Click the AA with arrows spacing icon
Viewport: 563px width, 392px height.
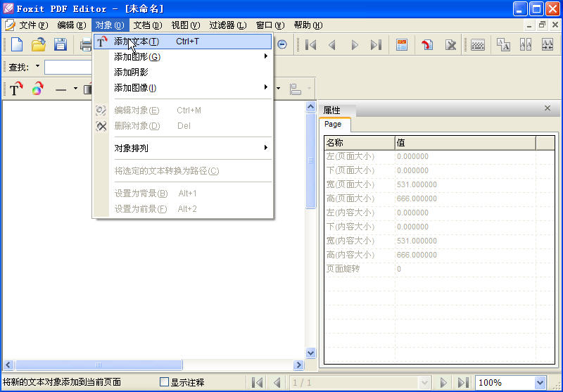pyautogui.click(x=548, y=45)
